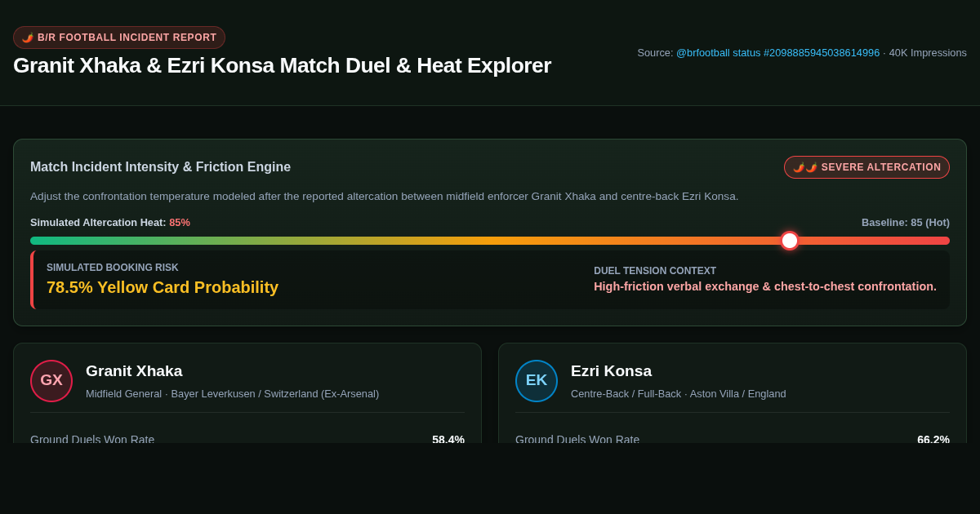Click the High-friction verbal exchange context text
This screenshot has height=514, width=980.
pyautogui.click(x=765, y=286)
